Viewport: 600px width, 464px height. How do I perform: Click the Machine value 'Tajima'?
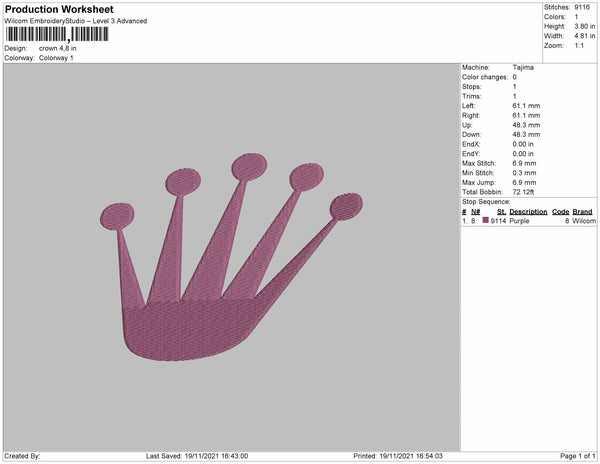pos(523,67)
